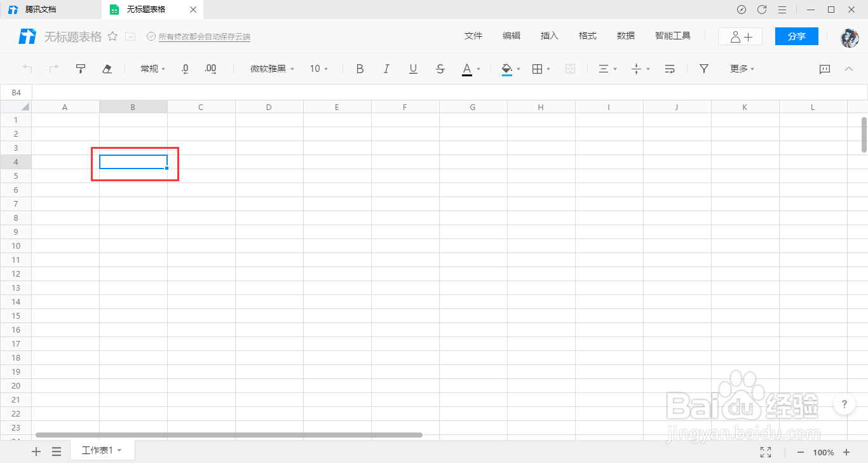Toggle fullscreen view icon
Image resolution: width=868 pixels, height=463 pixels.
click(766, 452)
